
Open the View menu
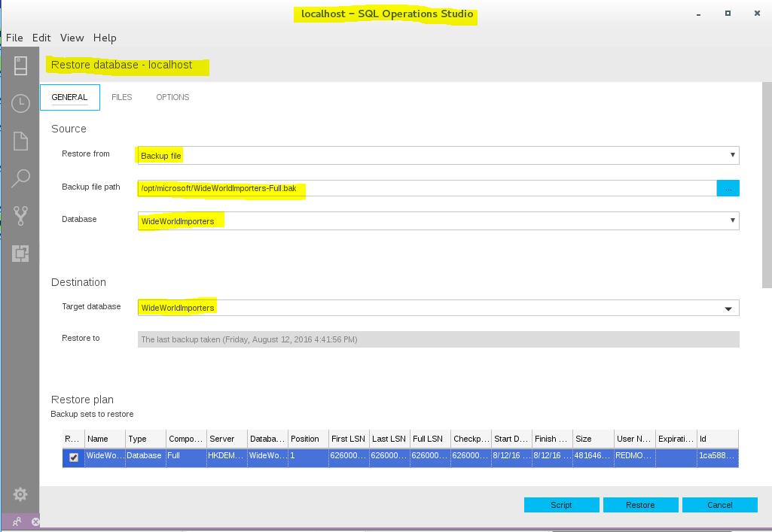click(72, 38)
